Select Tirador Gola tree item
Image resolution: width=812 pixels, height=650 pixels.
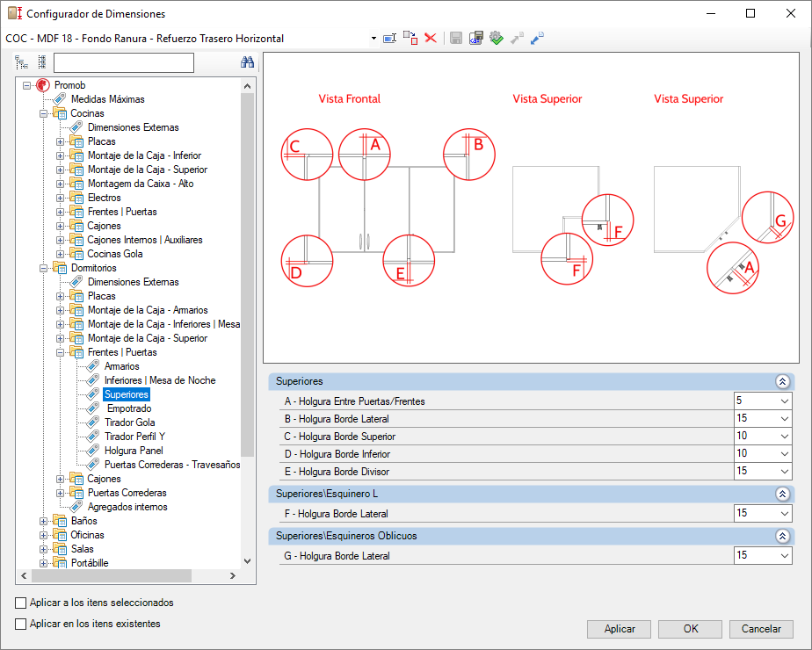click(129, 422)
